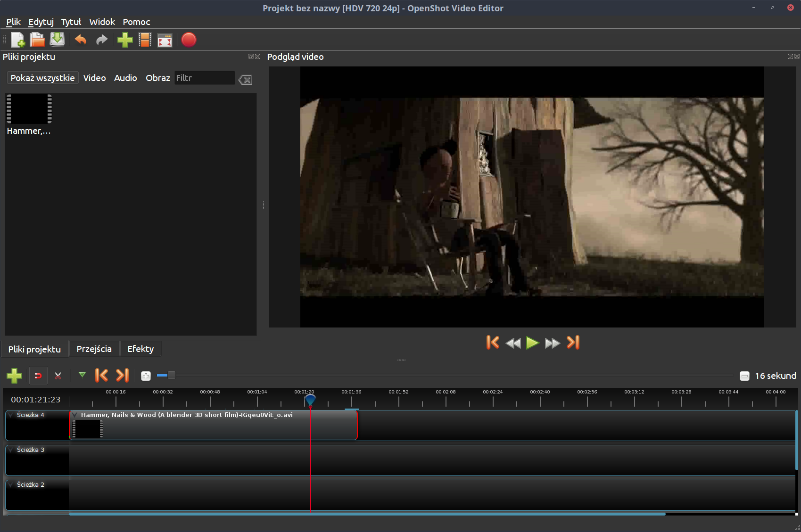Image resolution: width=801 pixels, height=532 pixels.
Task: Click the Filtr input field
Action: pyautogui.click(x=205, y=78)
